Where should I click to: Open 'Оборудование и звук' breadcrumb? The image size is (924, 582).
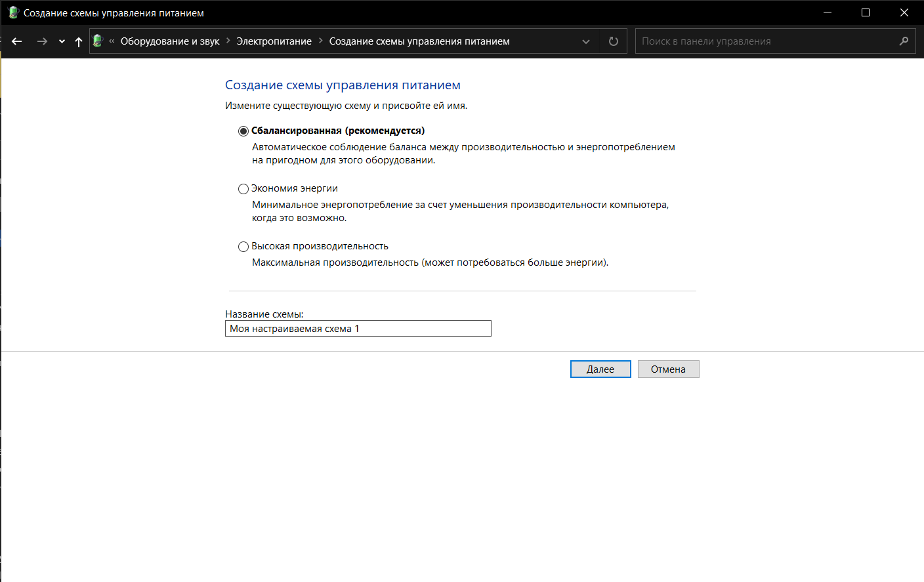coord(170,41)
